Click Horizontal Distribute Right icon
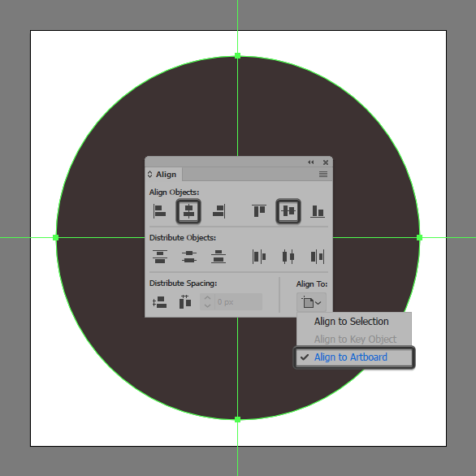476x476 pixels. 318,257
